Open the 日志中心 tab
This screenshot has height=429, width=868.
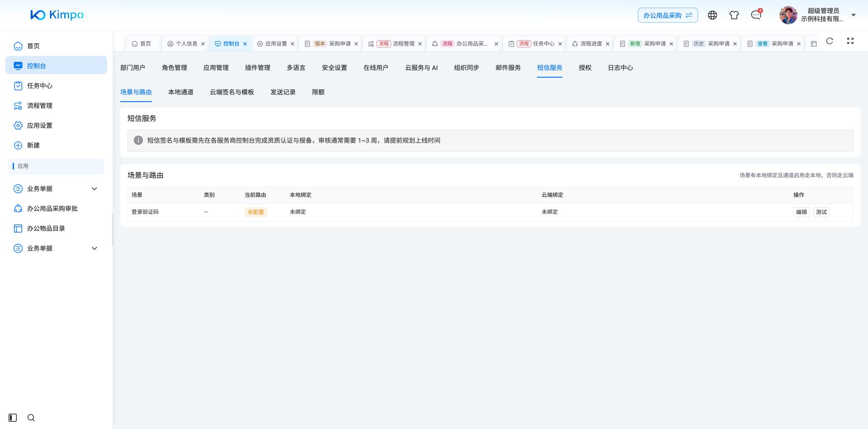pos(620,68)
